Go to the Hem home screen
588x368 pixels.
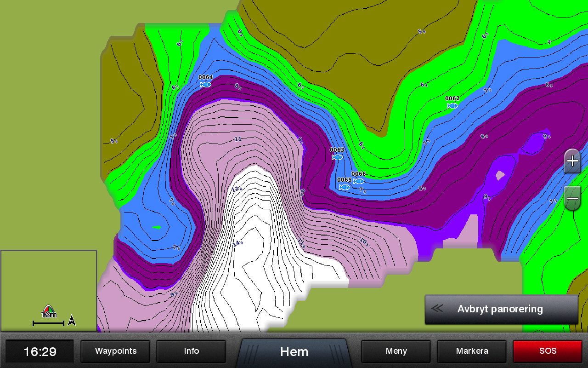(294, 352)
